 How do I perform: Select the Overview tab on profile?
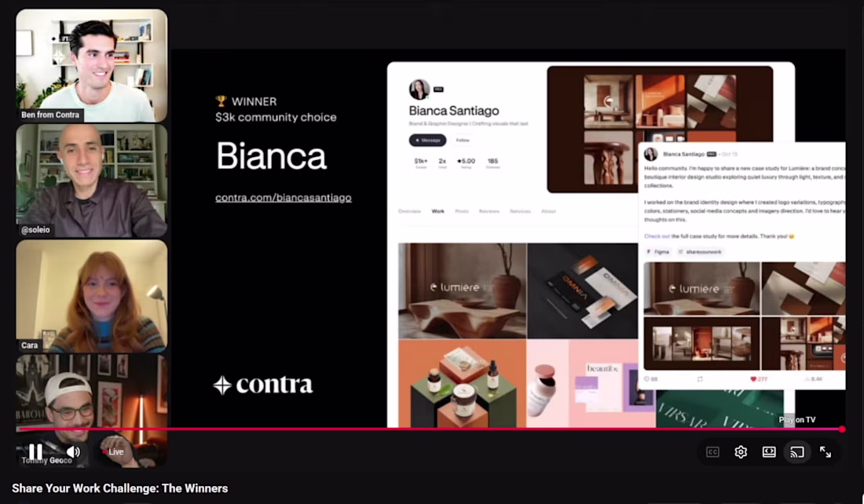(x=409, y=211)
